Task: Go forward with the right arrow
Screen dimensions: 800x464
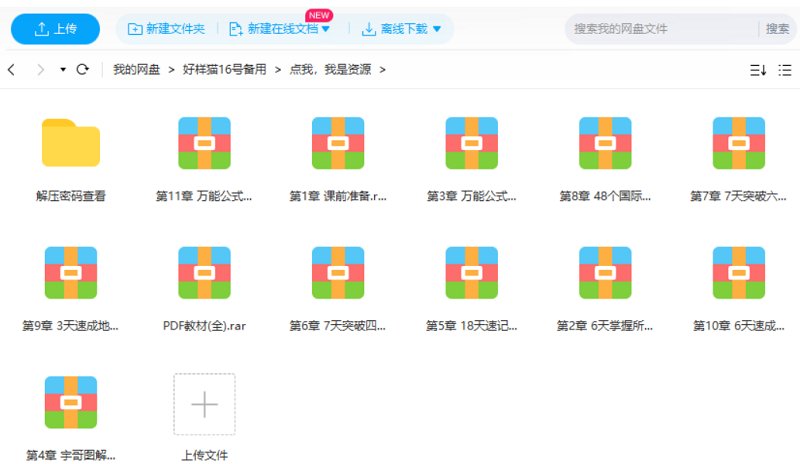Action: pyautogui.click(x=40, y=70)
